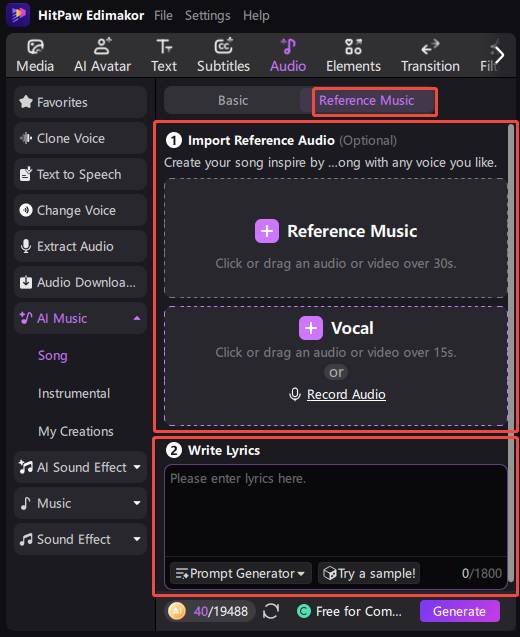The width and height of the screenshot is (520, 637).
Task: Click the microphone icon beside Record Audio
Action: click(x=295, y=394)
